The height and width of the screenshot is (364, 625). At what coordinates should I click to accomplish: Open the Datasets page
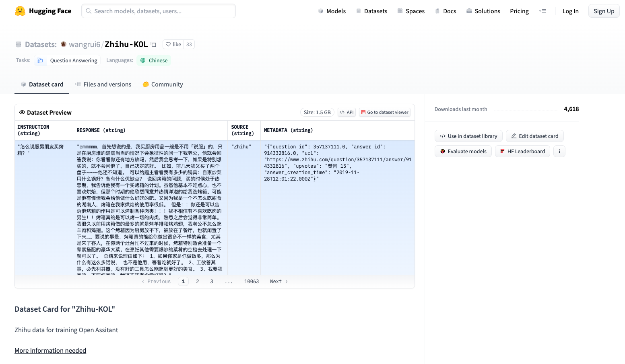[x=371, y=11]
